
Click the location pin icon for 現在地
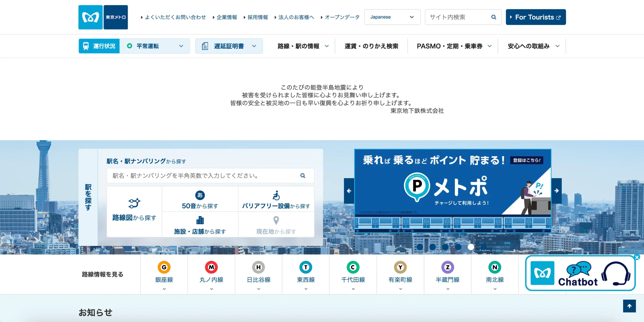click(x=276, y=220)
